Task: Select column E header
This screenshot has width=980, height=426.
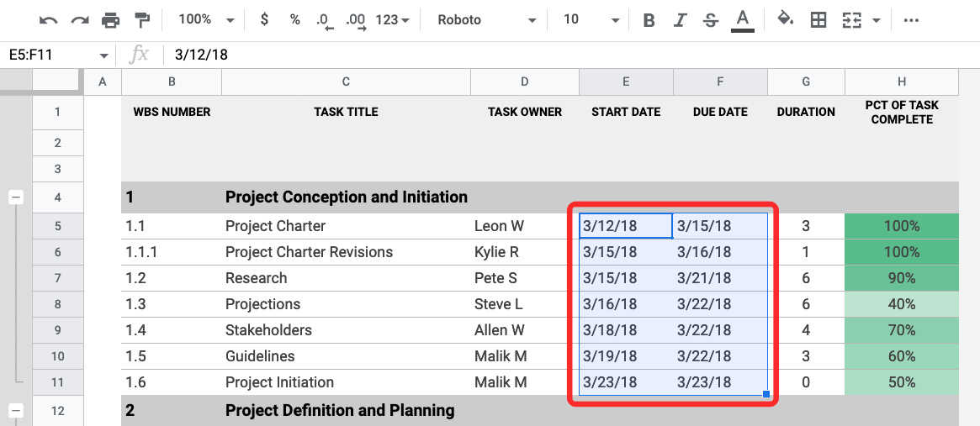Action: tap(626, 82)
